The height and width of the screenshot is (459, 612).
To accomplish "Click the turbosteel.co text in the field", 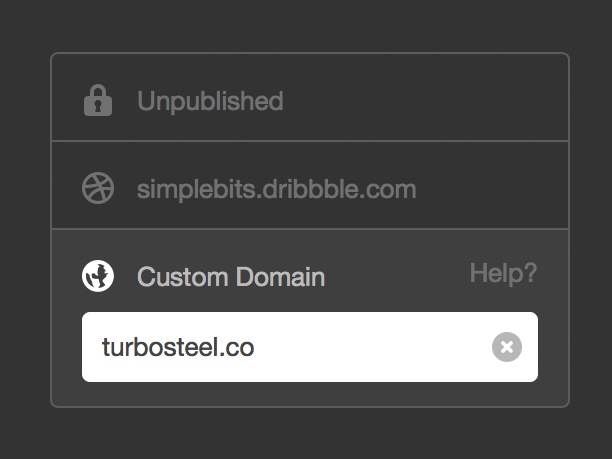I will tap(178, 347).
